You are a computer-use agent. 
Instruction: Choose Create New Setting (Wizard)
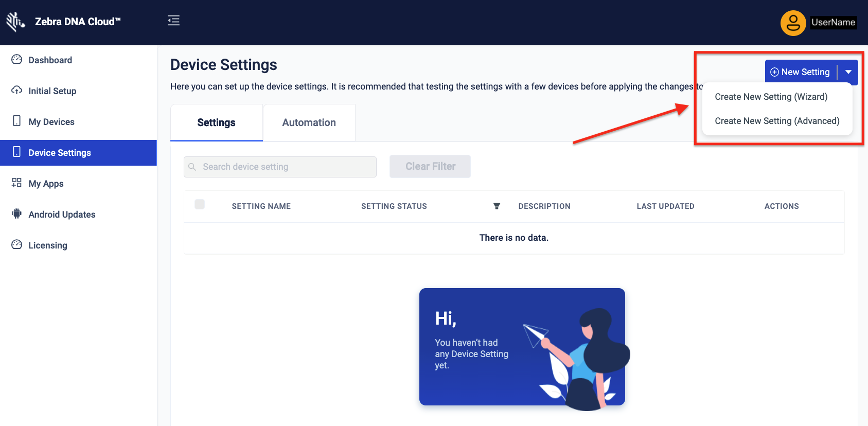[771, 97]
